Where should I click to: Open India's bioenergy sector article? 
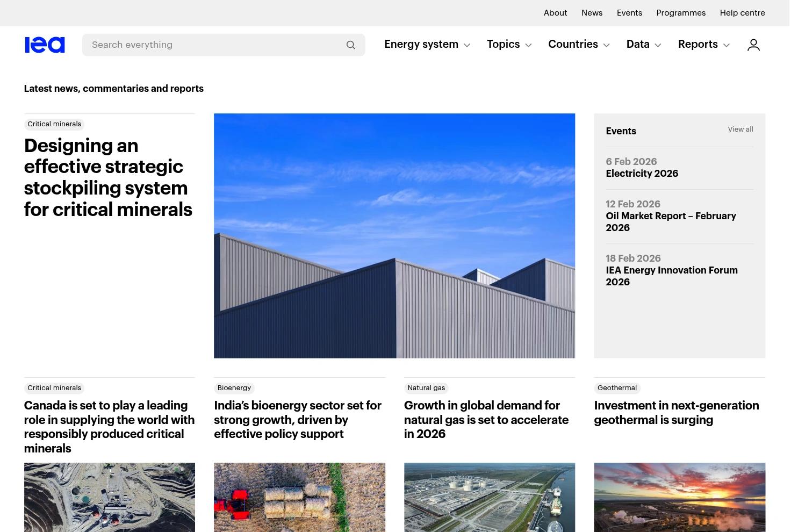[x=298, y=420]
